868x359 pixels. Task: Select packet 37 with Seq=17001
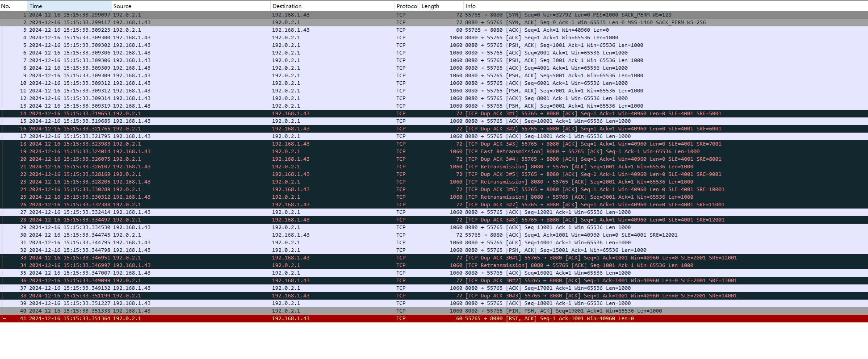(x=434, y=288)
